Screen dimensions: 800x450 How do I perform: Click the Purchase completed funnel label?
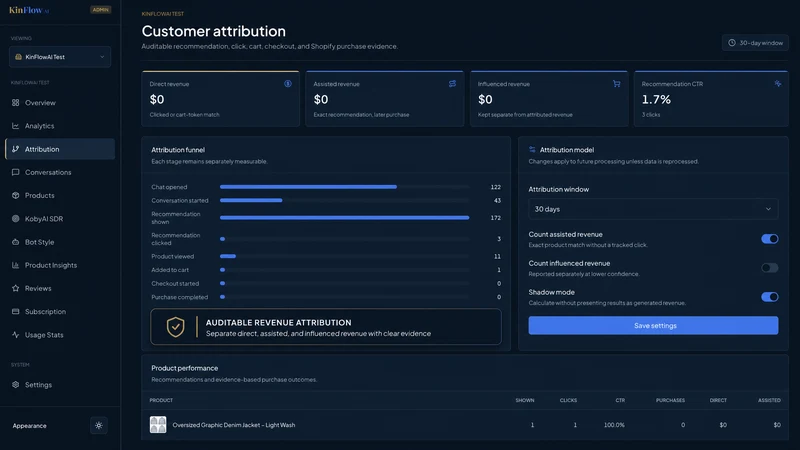180,297
